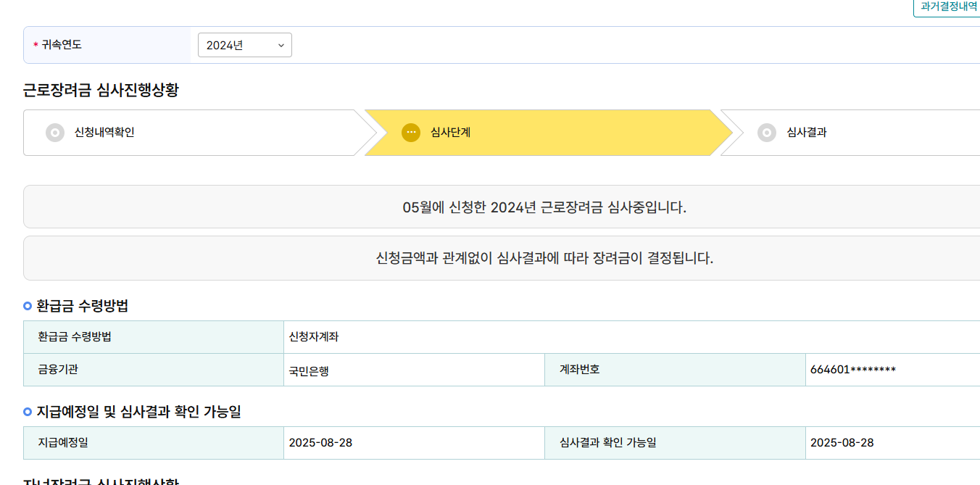Open the 귀속연도 year dropdown
Screen dimensions: 980x485
tap(244, 45)
